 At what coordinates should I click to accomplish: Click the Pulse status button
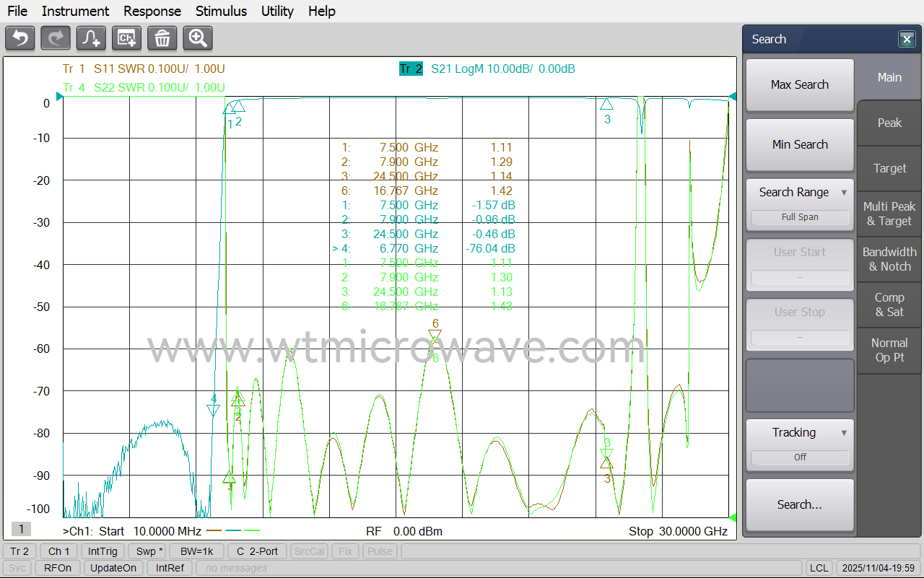click(380, 551)
